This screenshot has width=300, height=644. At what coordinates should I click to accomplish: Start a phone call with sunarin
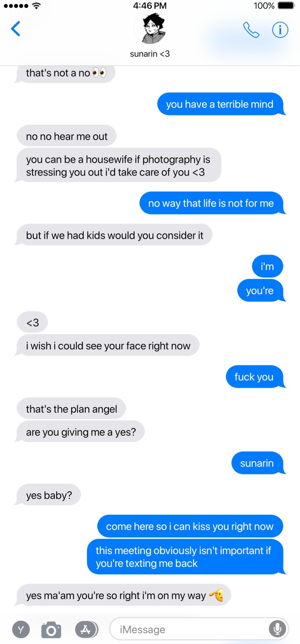(x=251, y=30)
